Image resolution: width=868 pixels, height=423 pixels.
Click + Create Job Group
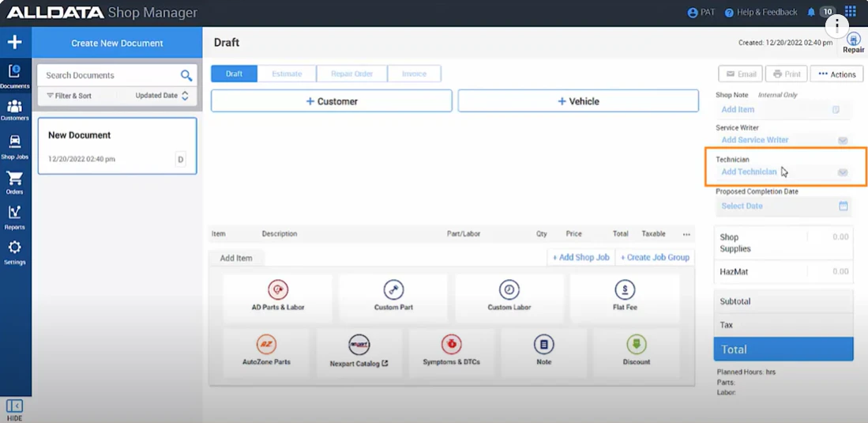coord(655,258)
